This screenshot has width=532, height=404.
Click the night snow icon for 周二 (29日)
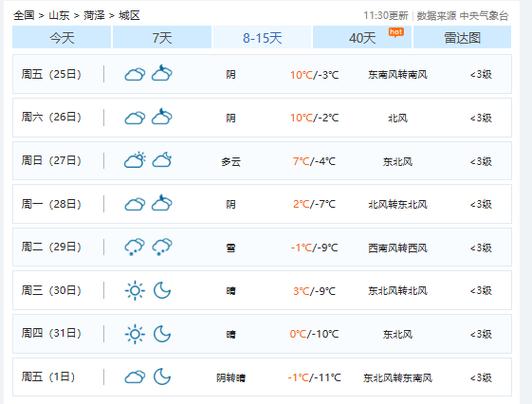[x=162, y=247]
